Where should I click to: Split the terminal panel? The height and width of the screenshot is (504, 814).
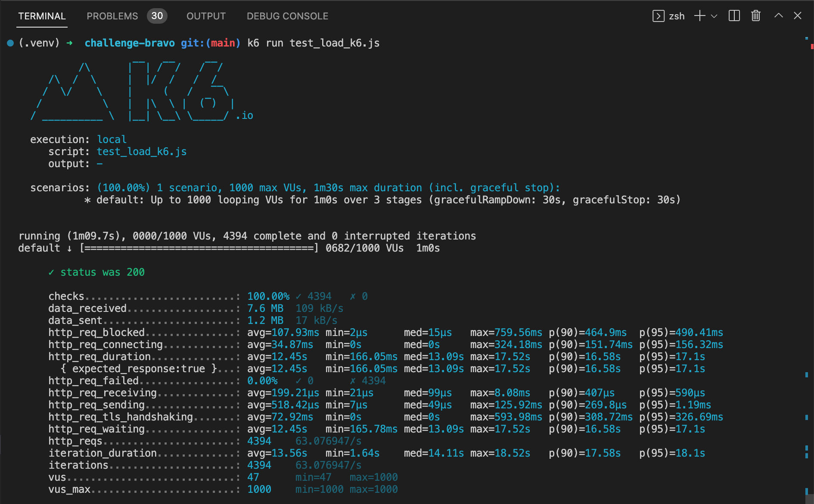[x=734, y=16]
